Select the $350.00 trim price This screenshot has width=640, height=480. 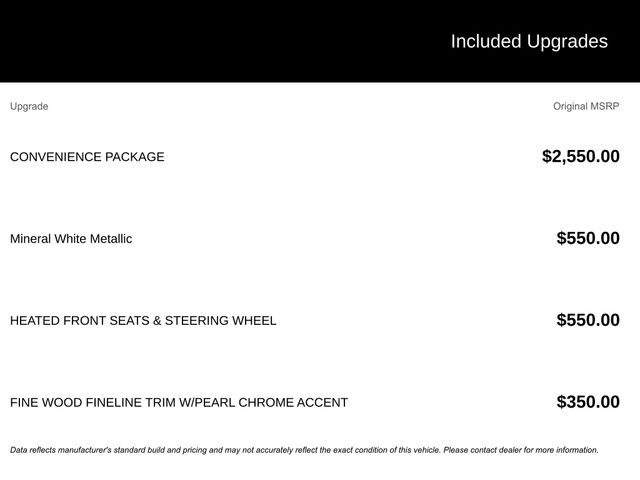588,402
